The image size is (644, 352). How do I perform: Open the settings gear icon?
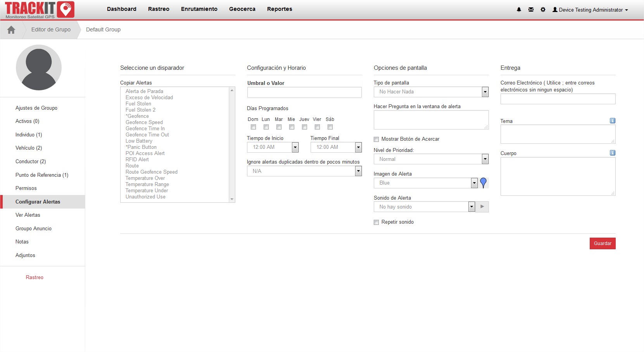(543, 10)
